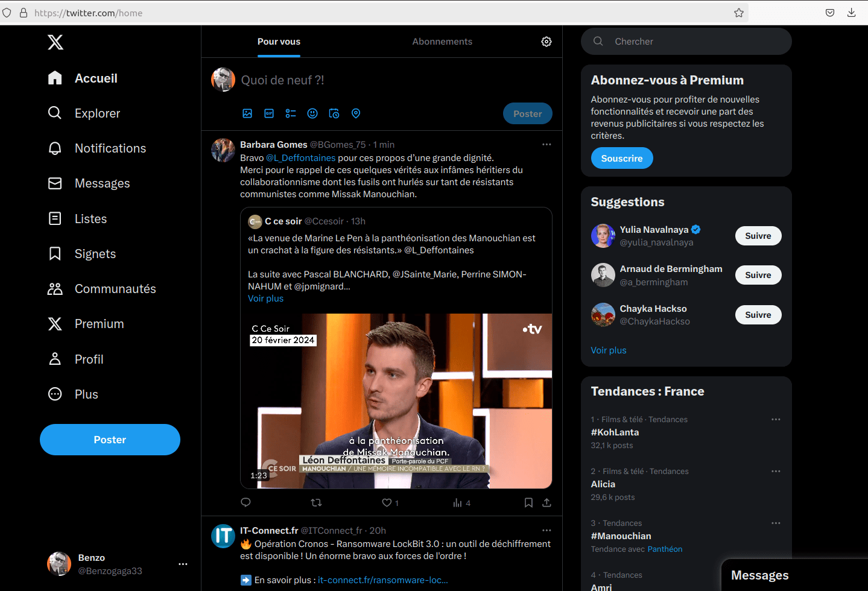This screenshot has width=868, height=591.
Task: Click the schedule post icon
Action: [x=334, y=113]
